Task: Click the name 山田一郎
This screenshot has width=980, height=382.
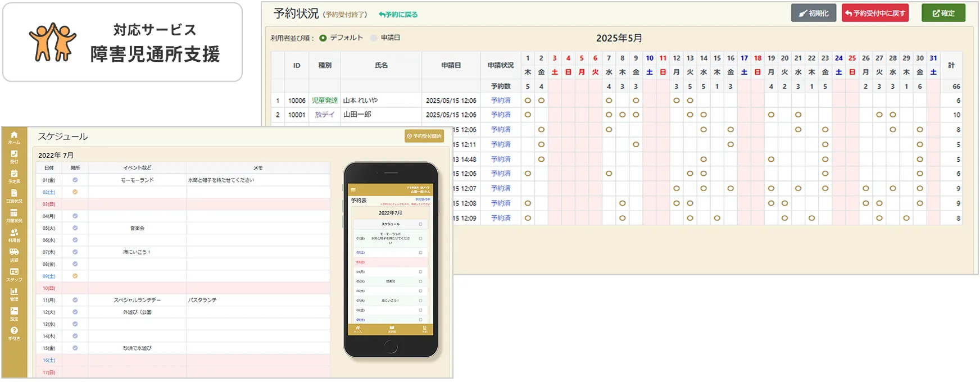Action: [357, 115]
